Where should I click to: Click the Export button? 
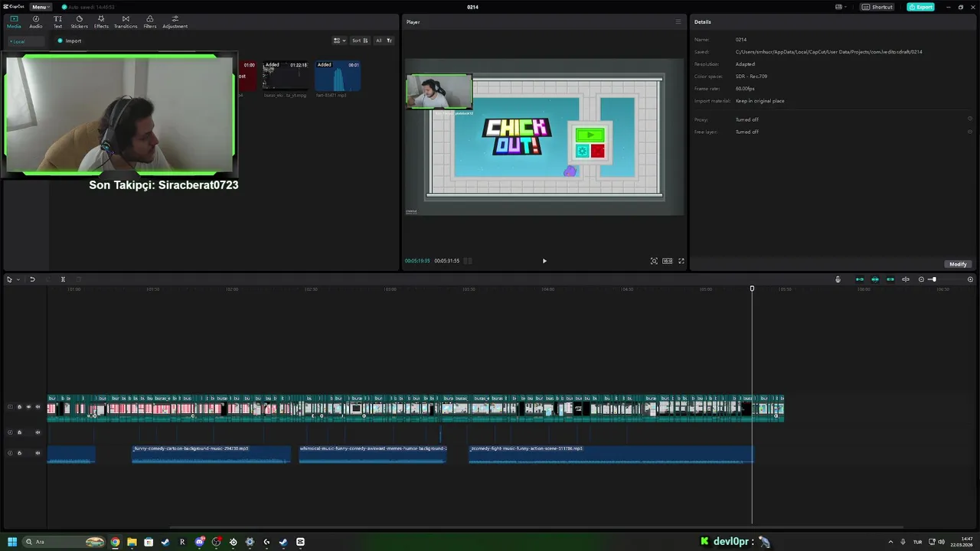[920, 7]
